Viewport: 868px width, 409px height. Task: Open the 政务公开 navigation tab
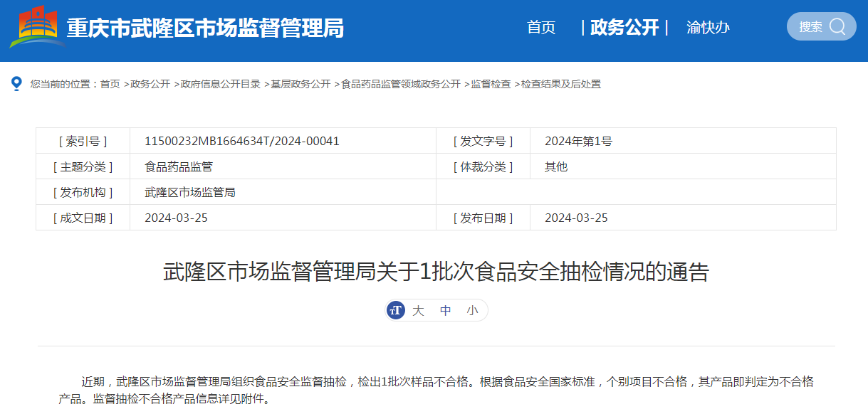click(624, 28)
